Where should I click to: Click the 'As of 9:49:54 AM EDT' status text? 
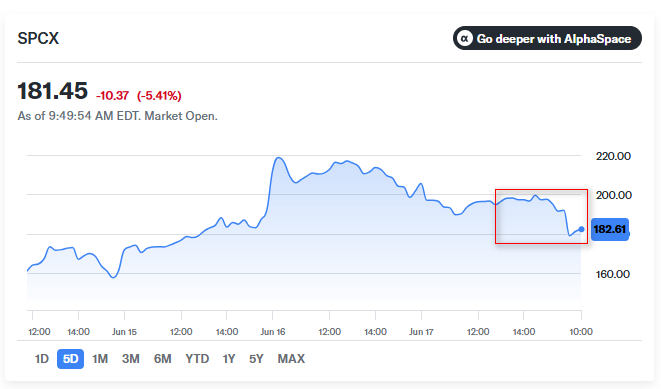coord(78,116)
